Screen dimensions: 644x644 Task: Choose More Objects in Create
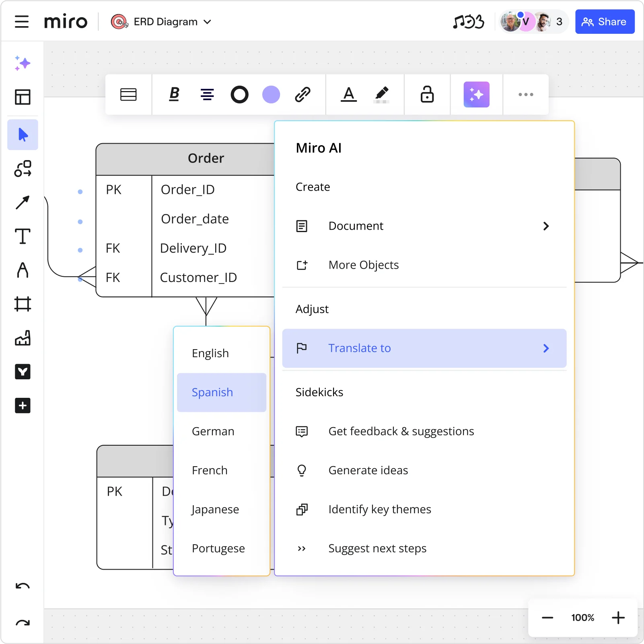424,265
